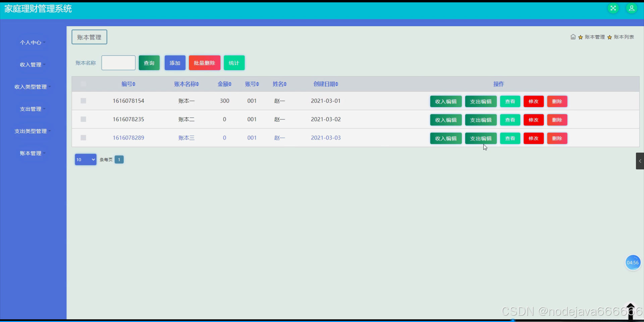
Task: Click the home icon in breadcrumb
Action: tap(573, 37)
